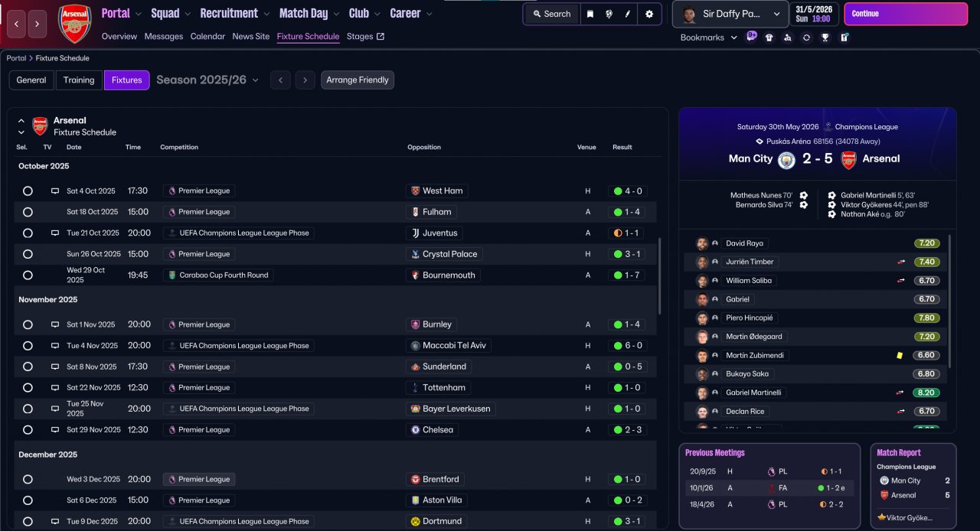
Task: Select the radio button for Bournemouth fixture
Action: point(28,275)
